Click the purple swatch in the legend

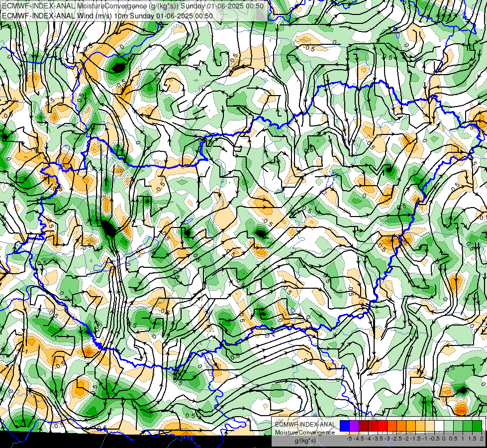pyautogui.click(x=354, y=426)
